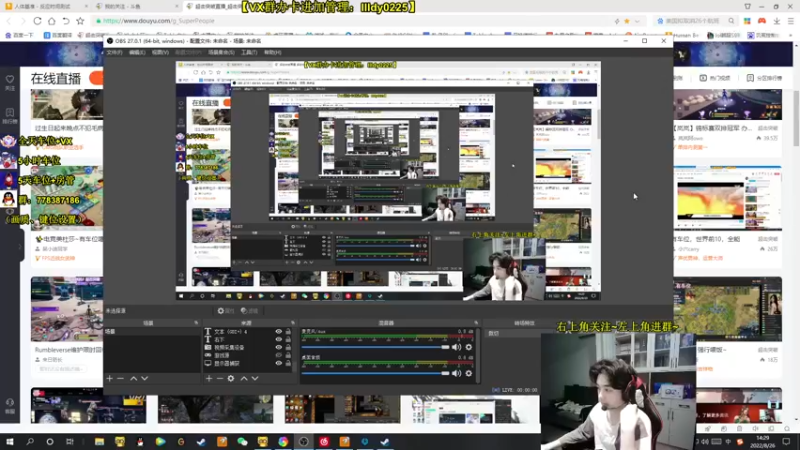800x450 pixels.
Task: Mute the 麦克风/Aux speaker icon
Action: coord(457,347)
